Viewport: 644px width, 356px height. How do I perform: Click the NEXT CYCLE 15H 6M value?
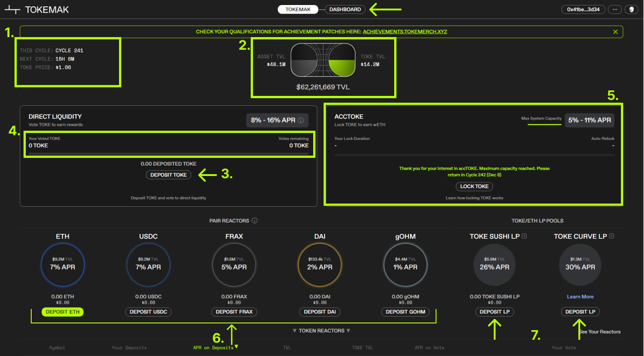point(65,59)
